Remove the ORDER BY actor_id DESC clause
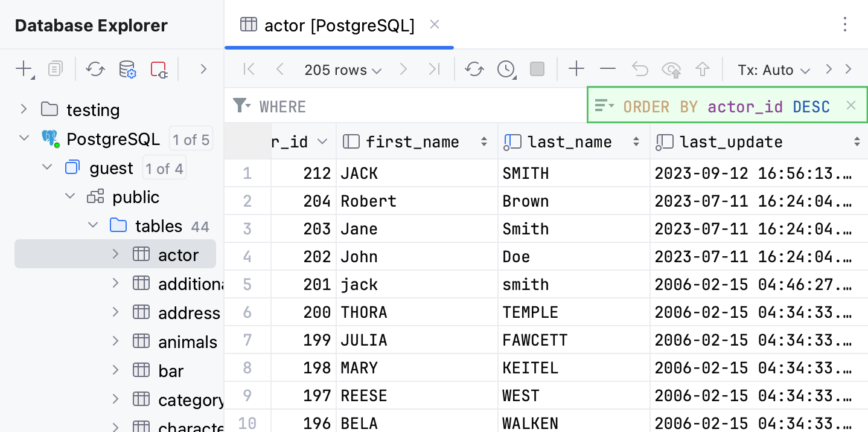Viewport: 868px width, 432px height. point(851,105)
